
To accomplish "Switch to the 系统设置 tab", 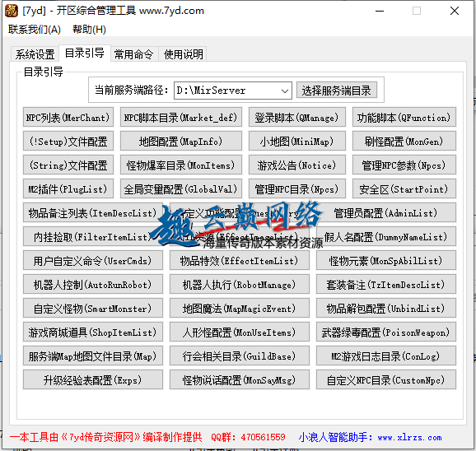I will click(35, 54).
